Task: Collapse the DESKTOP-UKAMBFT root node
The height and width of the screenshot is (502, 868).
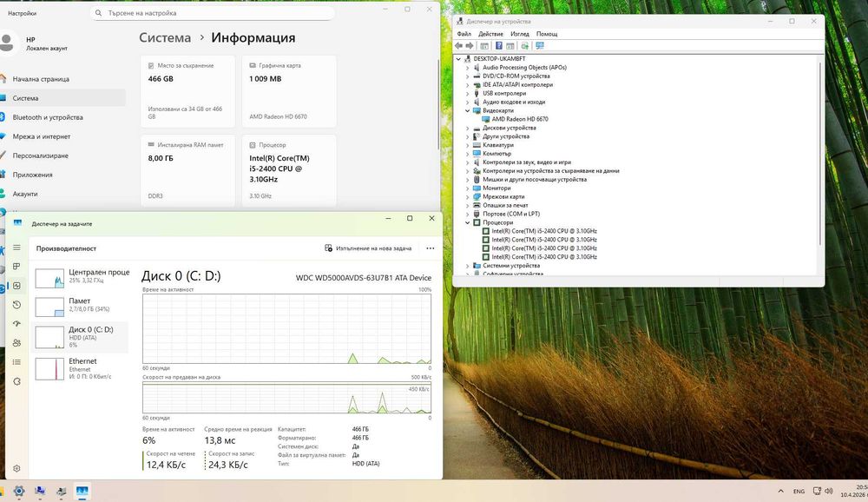Action: tap(458, 59)
